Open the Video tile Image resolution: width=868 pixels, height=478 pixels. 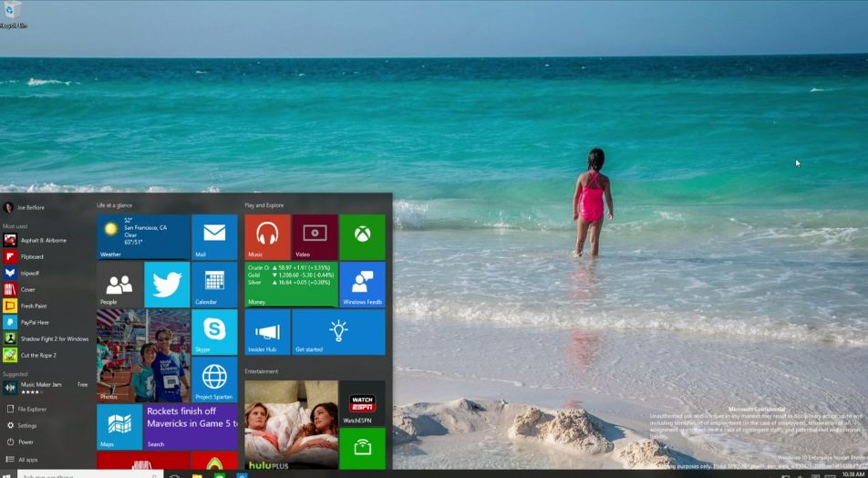point(315,237)
